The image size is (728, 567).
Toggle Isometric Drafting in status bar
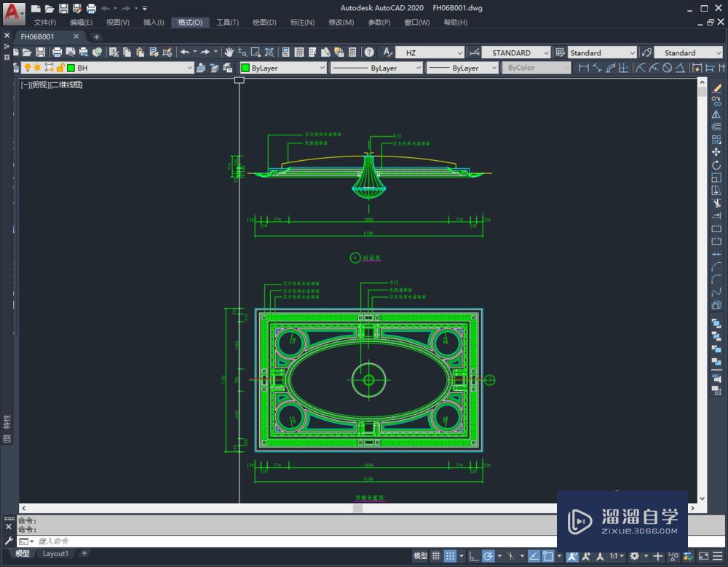[x=510, y=555]
